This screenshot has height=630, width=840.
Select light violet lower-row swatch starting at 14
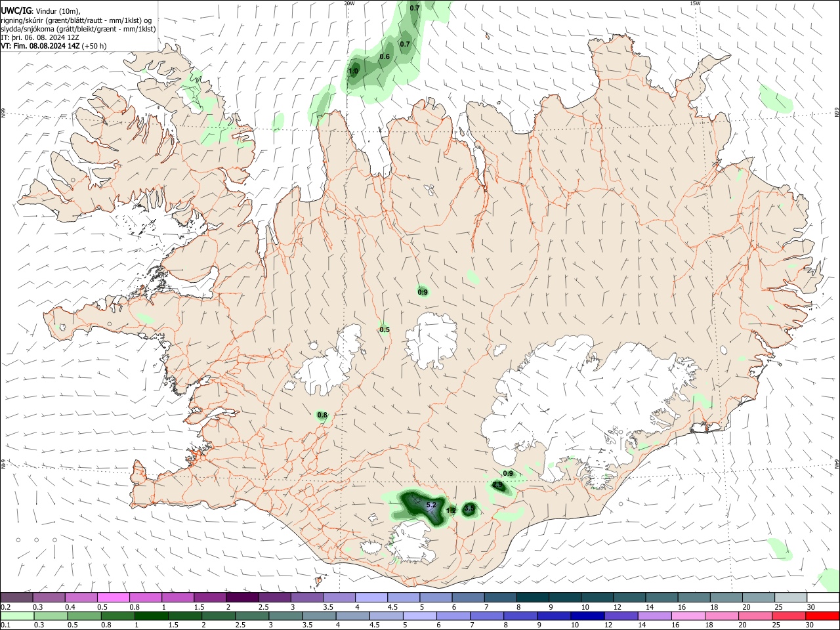pyautogui.click(x=654, y=616)
